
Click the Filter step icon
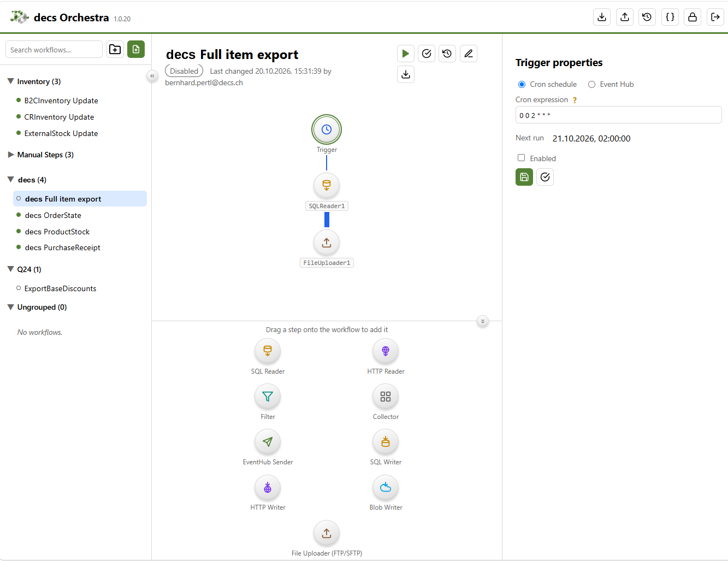[268, 397]
